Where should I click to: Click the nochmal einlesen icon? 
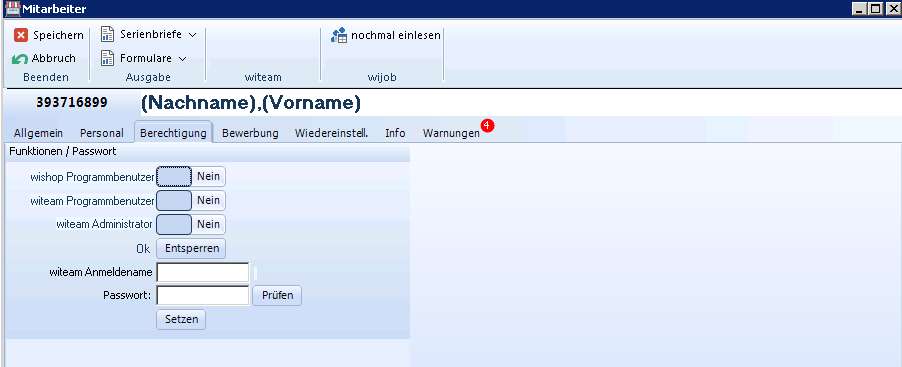coord(339,35)
